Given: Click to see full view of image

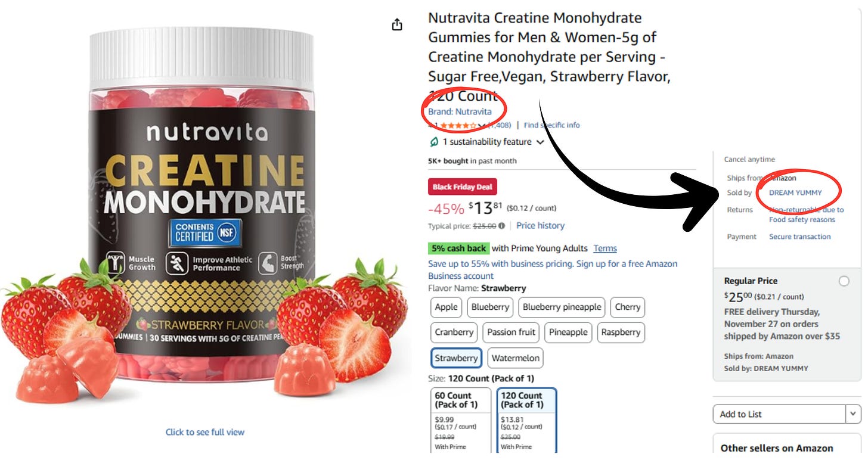Looking at the screenshot, I should 205,432.
